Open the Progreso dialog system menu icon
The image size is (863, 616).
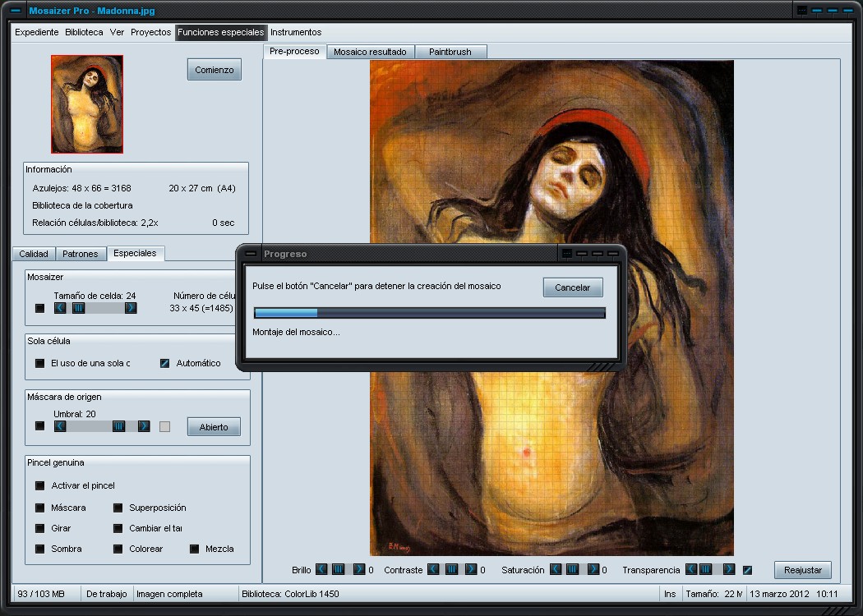pos(251,254)
